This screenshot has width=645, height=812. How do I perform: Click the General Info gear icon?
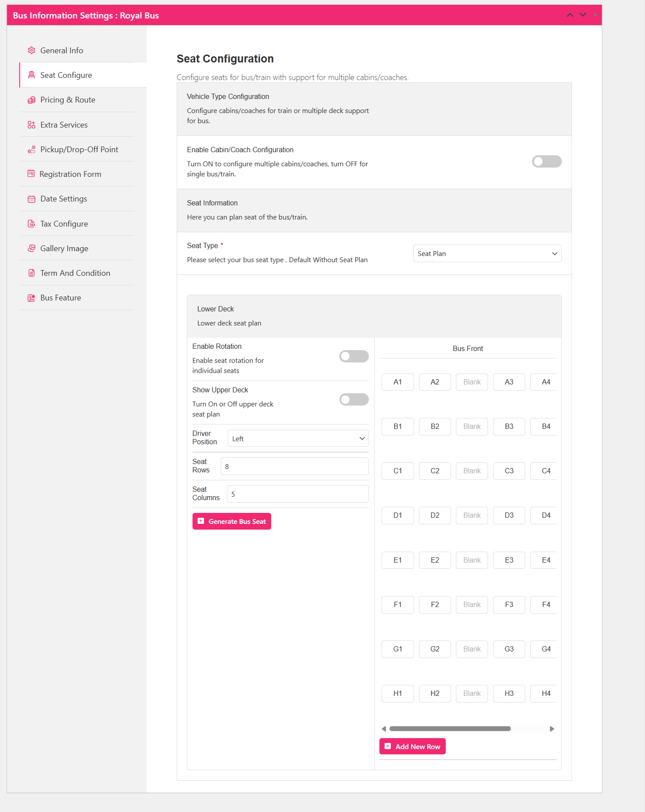coord(31,51)
